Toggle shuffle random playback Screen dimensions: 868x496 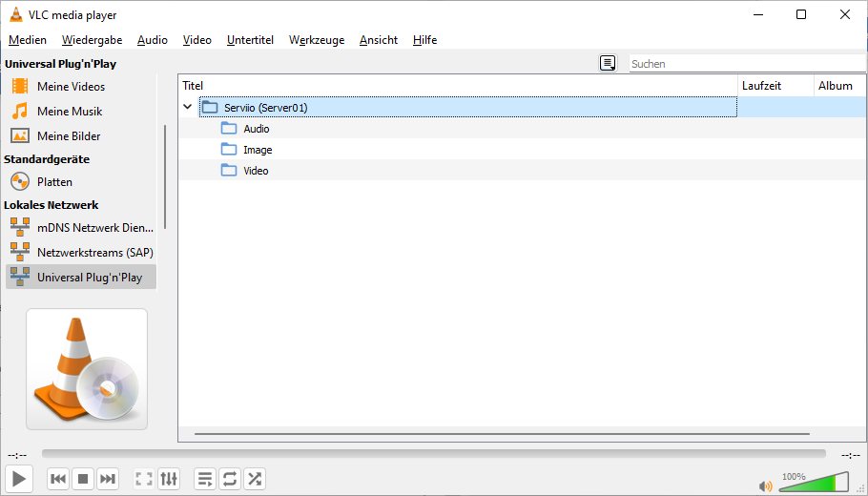[x=255, y=479]
